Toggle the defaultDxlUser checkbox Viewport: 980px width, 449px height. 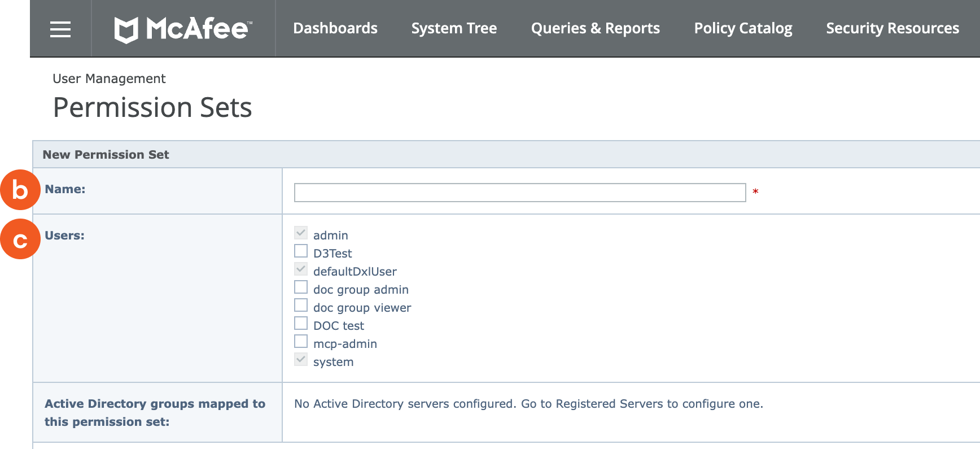301,269
